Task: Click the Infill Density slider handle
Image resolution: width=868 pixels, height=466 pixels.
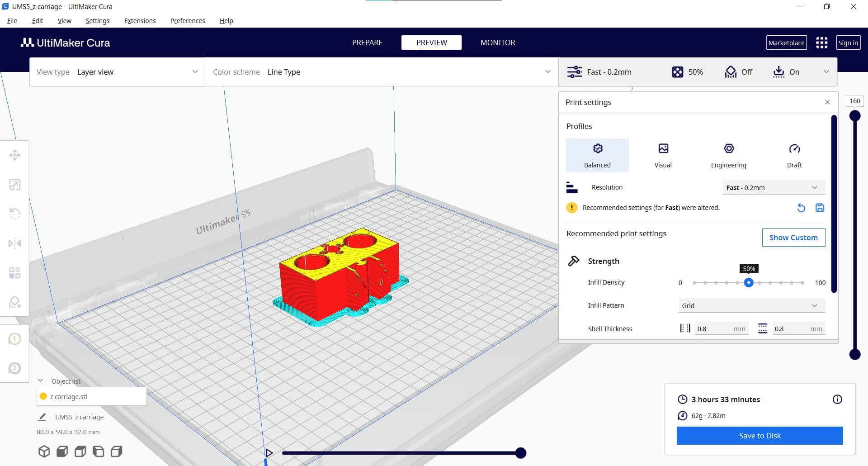Action: click(749, 282)
